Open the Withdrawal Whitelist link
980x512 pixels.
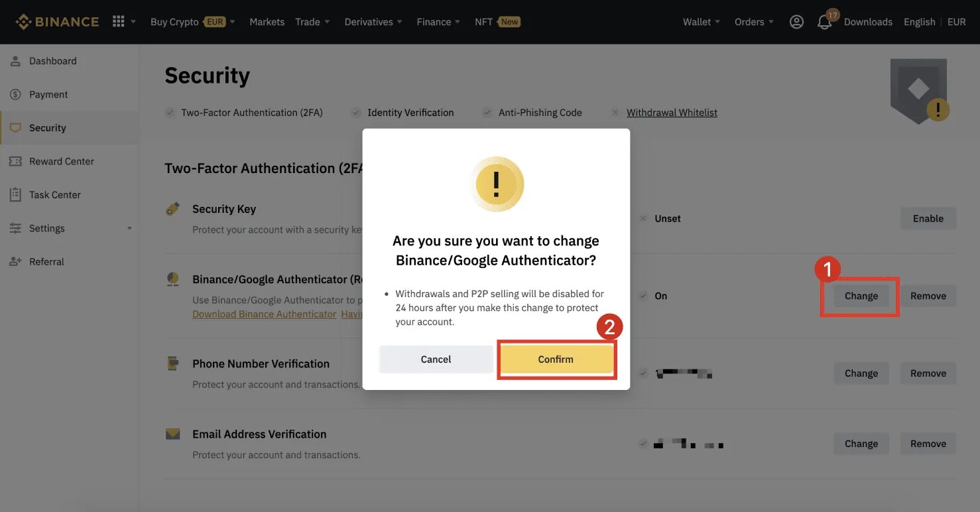coord(672,113)
